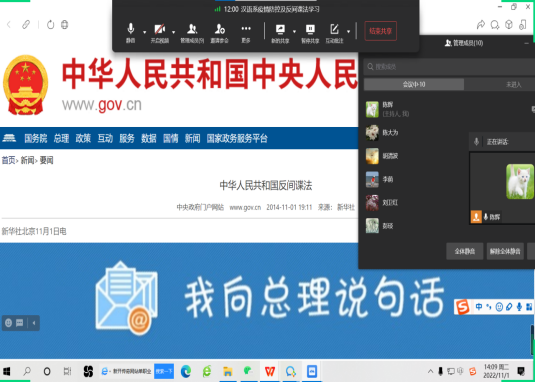Open the manage members (管理成员) icon

pyautogui.click(x=192, y=33)
